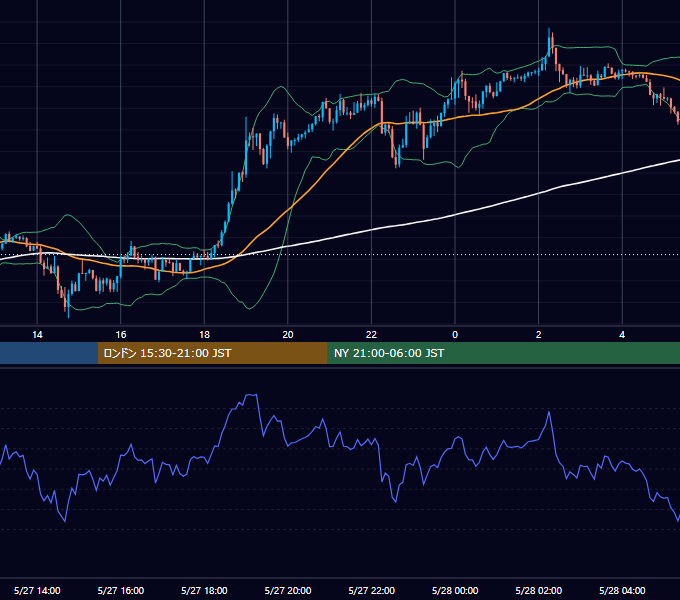Click the 5/27 22:00 date label

pos(372,590)
